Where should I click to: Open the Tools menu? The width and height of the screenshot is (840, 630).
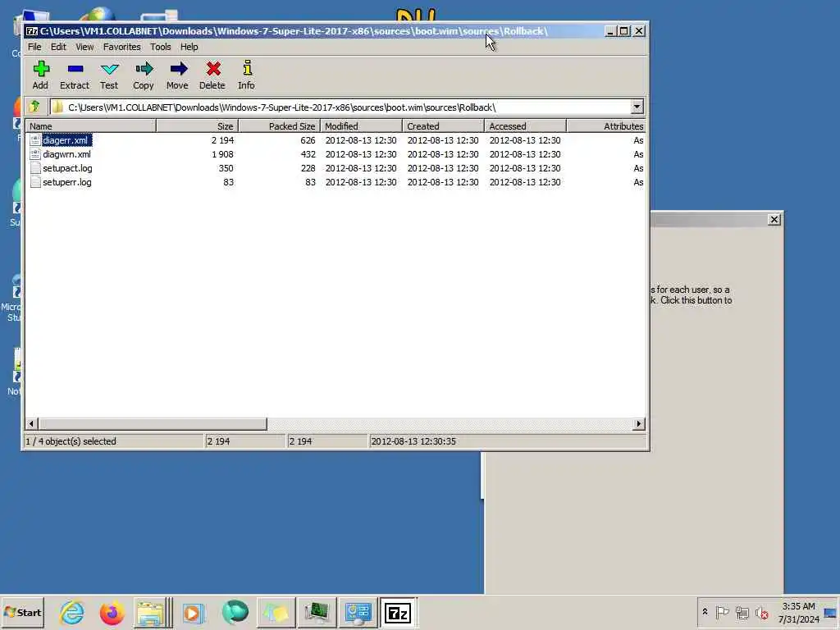(x=160, y=47)
